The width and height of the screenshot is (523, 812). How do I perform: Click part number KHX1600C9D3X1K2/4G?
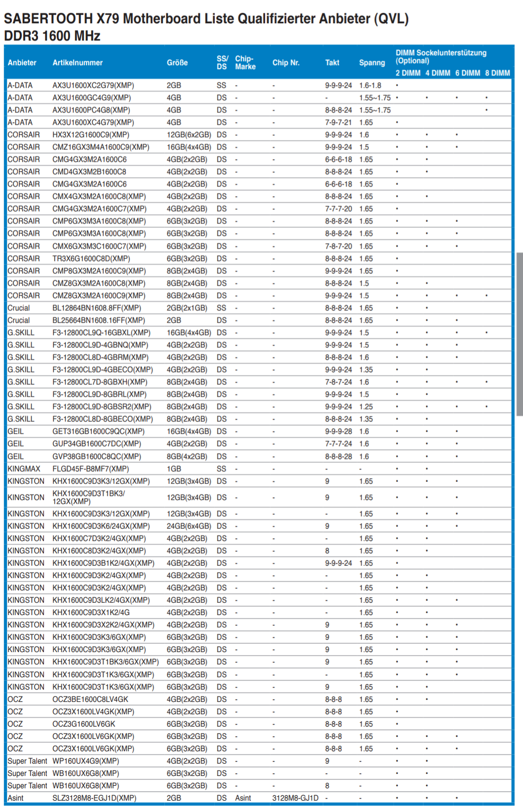click(91, 612)
